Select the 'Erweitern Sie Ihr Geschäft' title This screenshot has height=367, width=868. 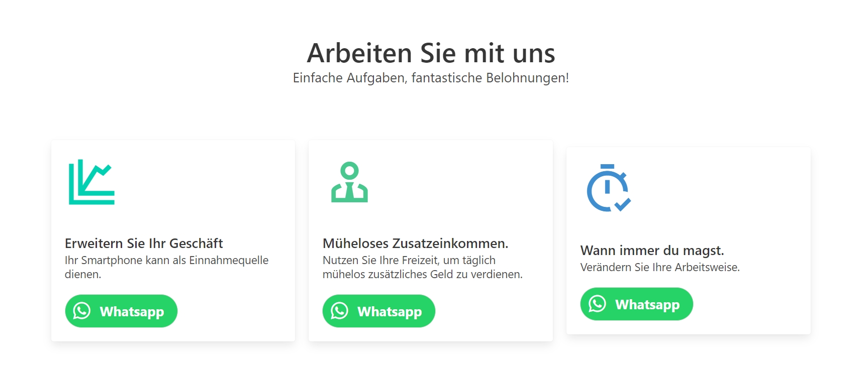point(144,243)
